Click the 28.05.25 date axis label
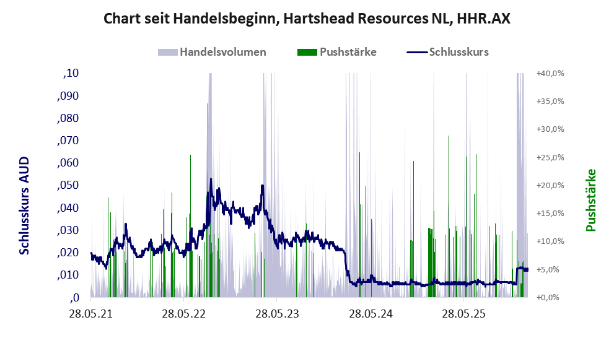Image resolution: width=614 pixels, height=364 pixels. click(463, 314)
